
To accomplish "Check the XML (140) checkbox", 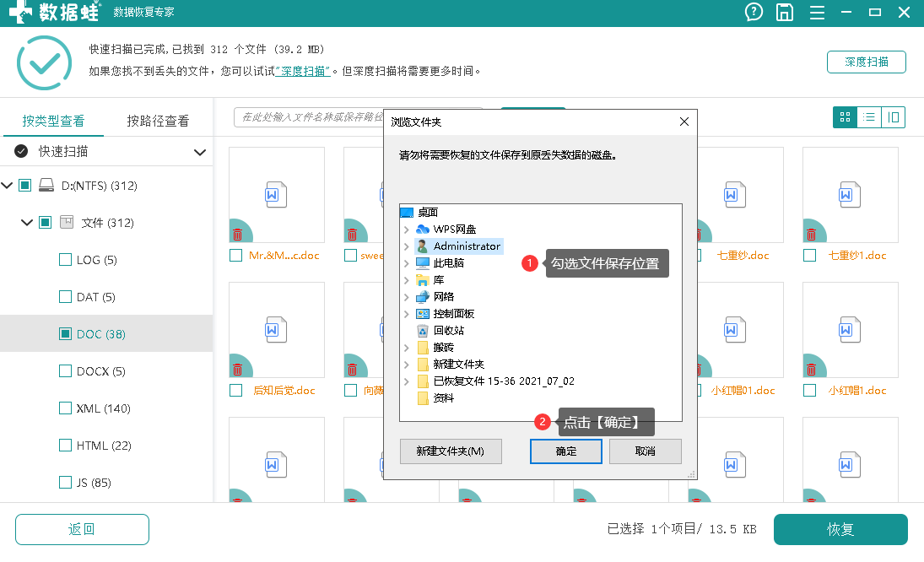I will pyautogui.click(x=66, y=408).
